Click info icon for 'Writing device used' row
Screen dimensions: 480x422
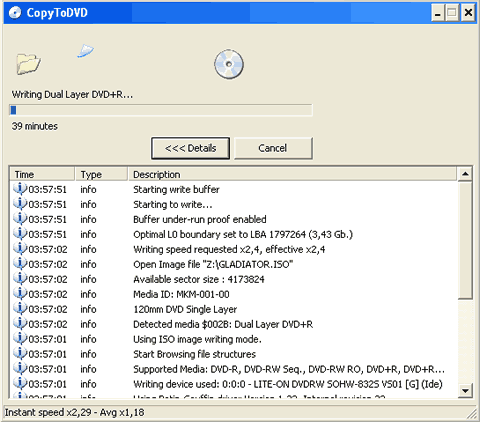point(20,384)
